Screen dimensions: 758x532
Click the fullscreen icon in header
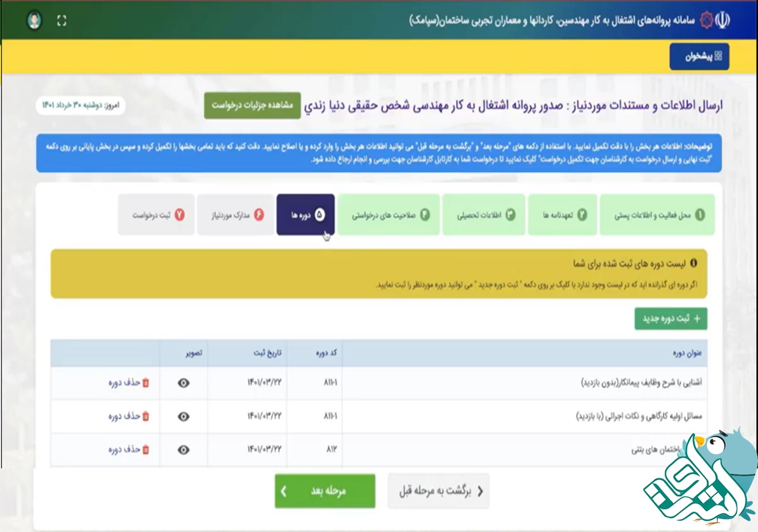(61, 21)
